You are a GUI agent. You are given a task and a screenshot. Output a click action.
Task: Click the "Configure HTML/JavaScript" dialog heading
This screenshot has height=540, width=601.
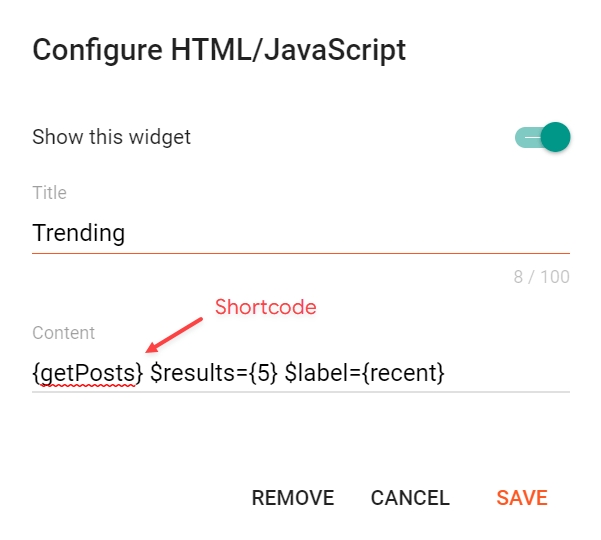point(219,51)
